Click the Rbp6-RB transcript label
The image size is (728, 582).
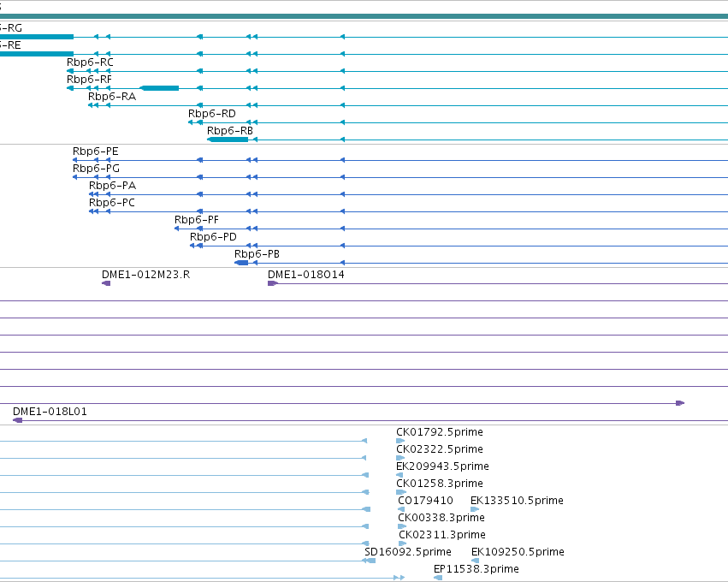point(230,131)
